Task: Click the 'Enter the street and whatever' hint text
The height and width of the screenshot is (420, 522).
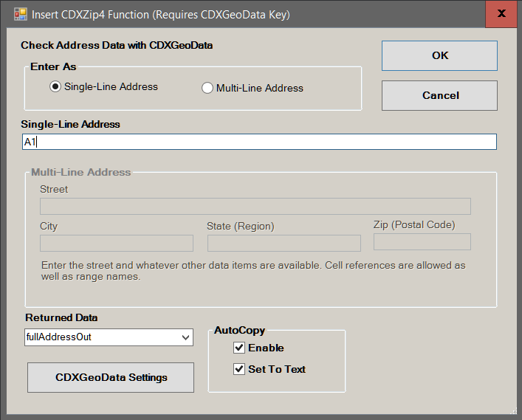Action: tap(253, 271)
